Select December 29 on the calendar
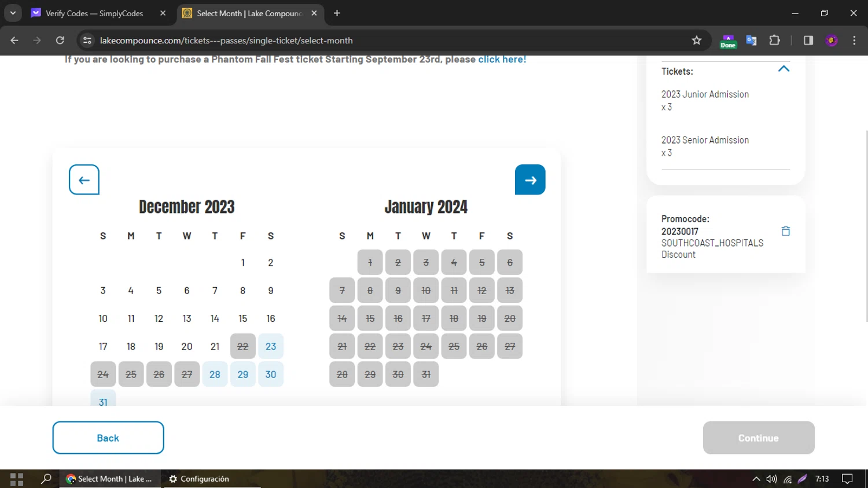Screen dimensions: 868x488 coord(242,374)
